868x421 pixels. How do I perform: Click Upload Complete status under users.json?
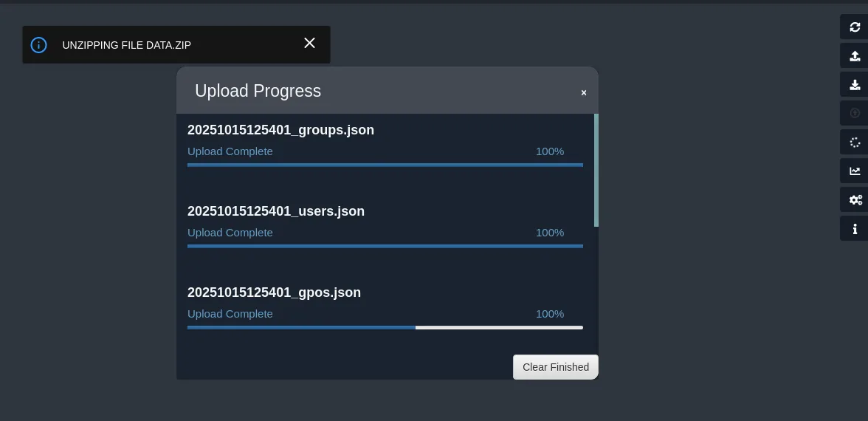[230, 233]
